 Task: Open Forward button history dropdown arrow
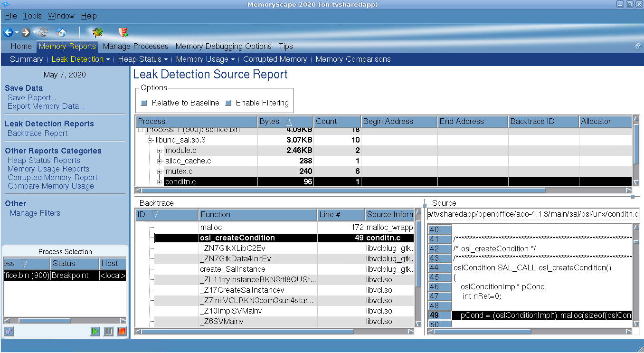34,32
